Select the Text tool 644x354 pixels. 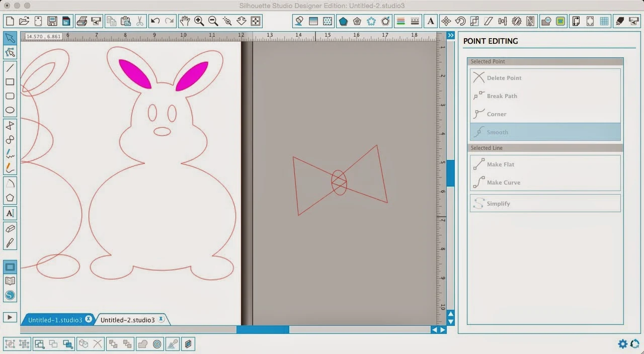point(11,213)
